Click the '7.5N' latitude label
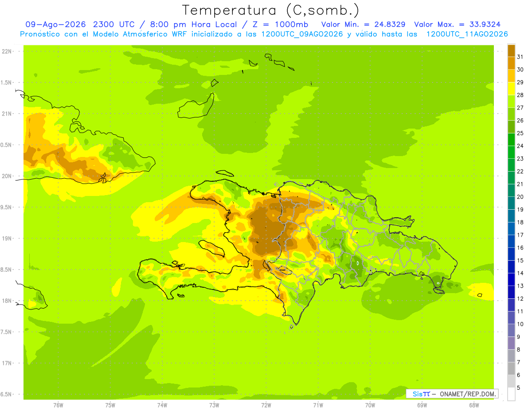This screenshot has height=411, width=532. 6,332
